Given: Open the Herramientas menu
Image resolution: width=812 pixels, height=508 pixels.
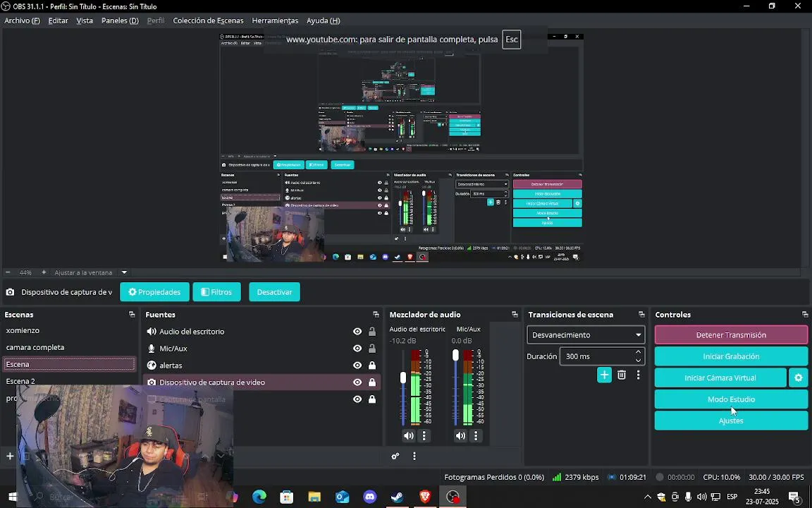Looking at the screenshot, I should tap(274, 20).
